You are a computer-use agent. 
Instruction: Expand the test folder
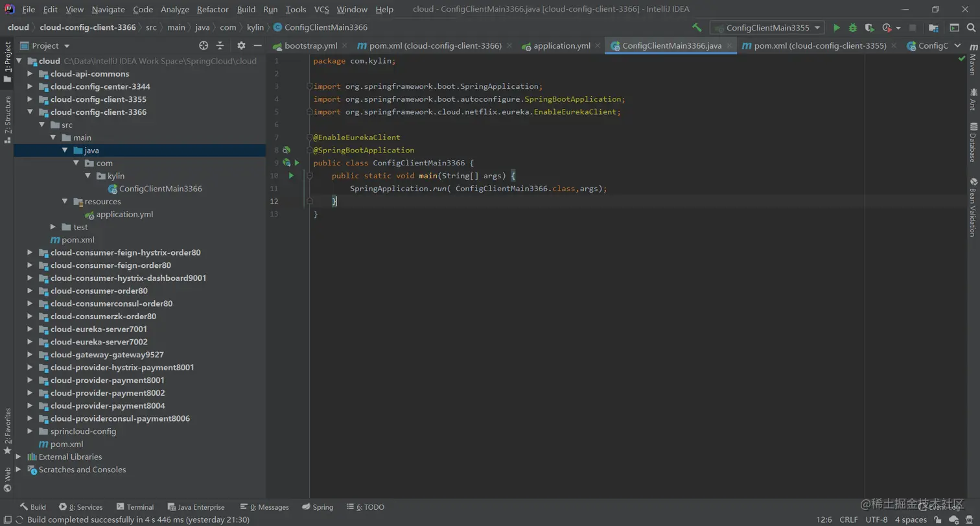click(53, 226)
